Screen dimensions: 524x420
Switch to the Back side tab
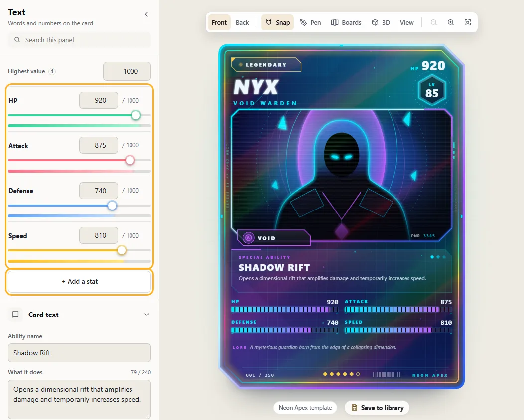pyautogui.click(x=242, y=22)
